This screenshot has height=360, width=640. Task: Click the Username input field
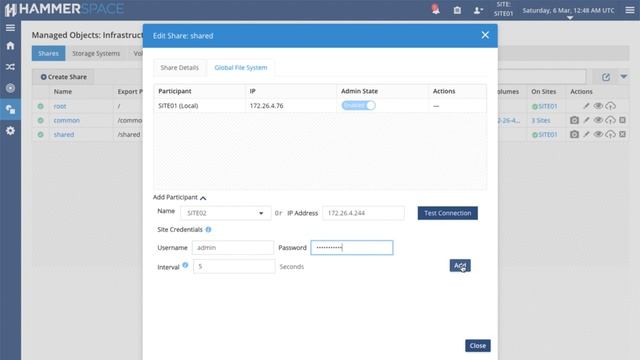point(233,248)
